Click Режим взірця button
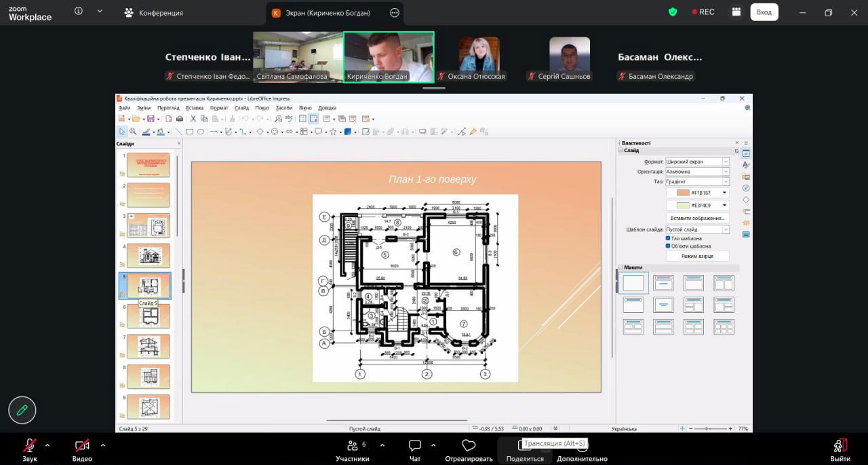 pyautogui.click(x=697, y=256)
